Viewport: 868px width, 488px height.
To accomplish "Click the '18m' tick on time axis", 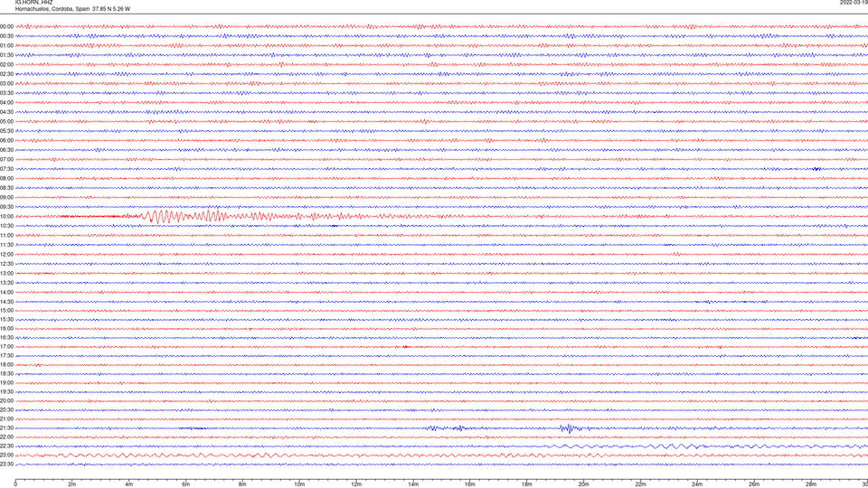I will (526, 484).
